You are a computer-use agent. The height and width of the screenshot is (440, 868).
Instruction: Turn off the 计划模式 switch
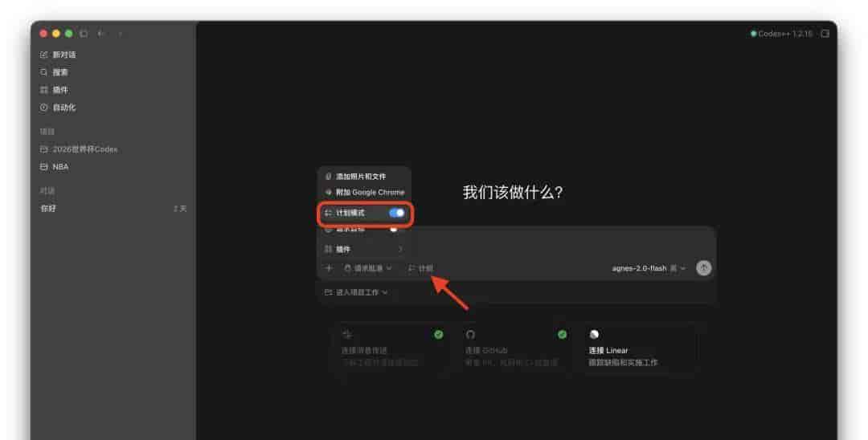pos(396,213)
